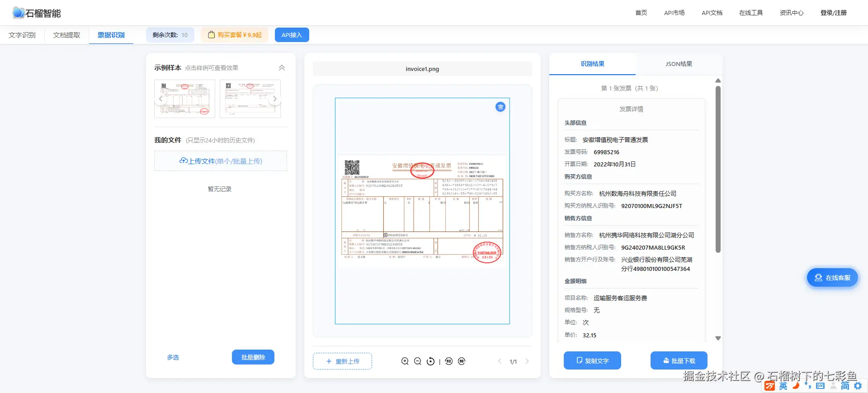Open the 在线客服 chat button
The image size is (868, 393).
click(832, 278)
